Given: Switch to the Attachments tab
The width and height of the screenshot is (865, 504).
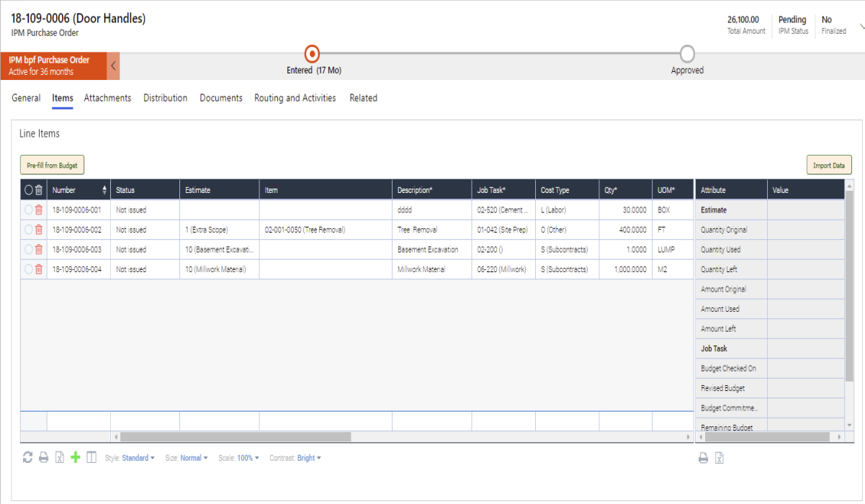Looking at the screenshot, I should [107, 98].
